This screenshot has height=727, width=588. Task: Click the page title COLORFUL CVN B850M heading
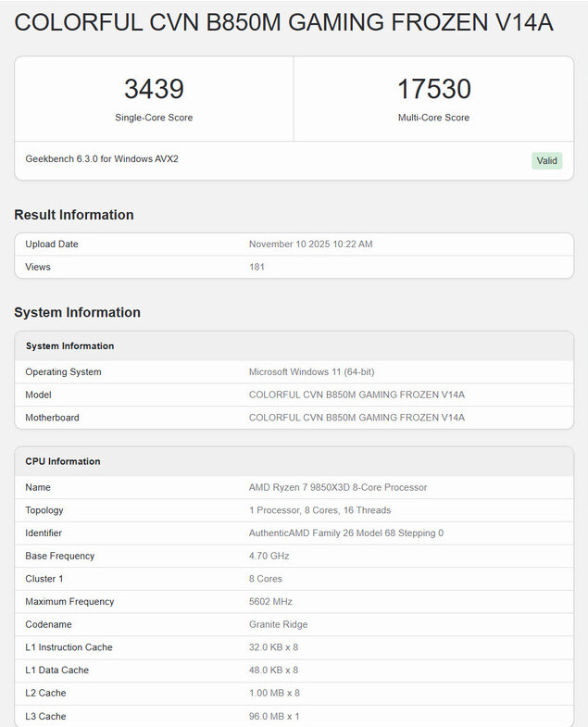click(x=284, y=23)
